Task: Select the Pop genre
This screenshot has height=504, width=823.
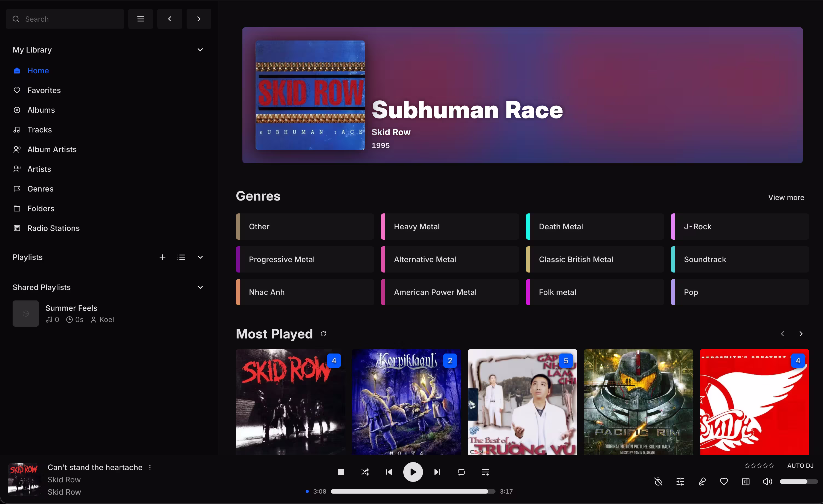Action: point(740,292)
